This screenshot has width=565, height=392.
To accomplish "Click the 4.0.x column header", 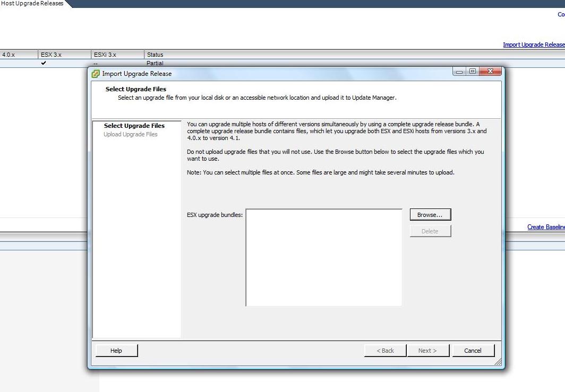I will (x=19, y=55).
